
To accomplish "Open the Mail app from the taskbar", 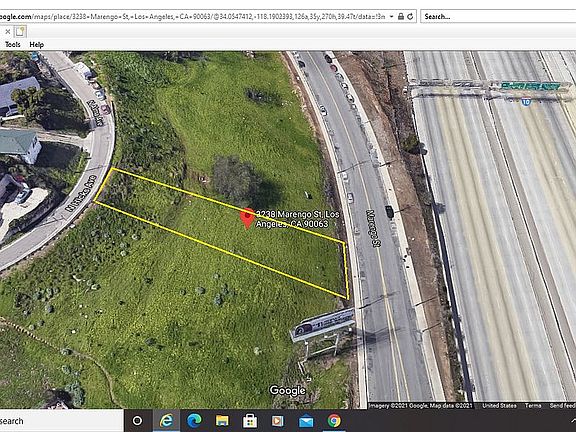I will click(x=306, y=421).
